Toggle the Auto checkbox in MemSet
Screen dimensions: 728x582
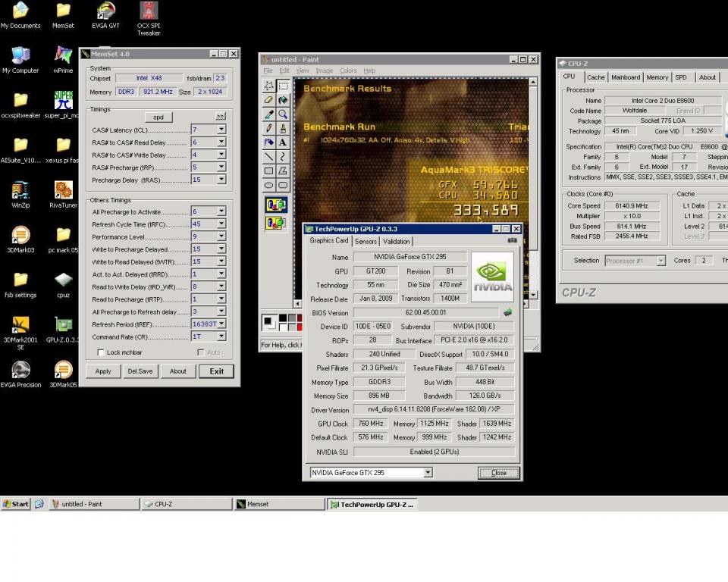(200, 352)
